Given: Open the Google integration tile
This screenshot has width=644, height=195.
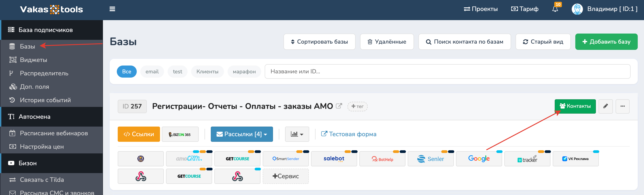Looking at the screenshot, I should click(479, 159).
